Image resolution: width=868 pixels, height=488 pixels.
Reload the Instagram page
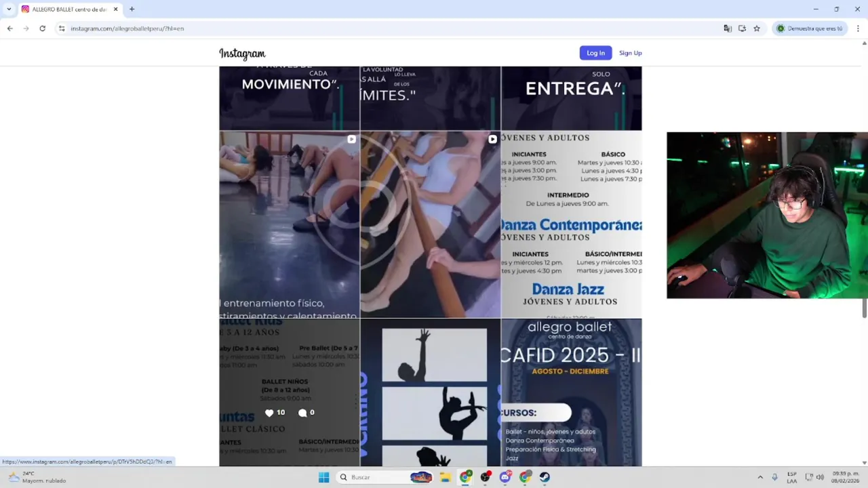(42, 28)
